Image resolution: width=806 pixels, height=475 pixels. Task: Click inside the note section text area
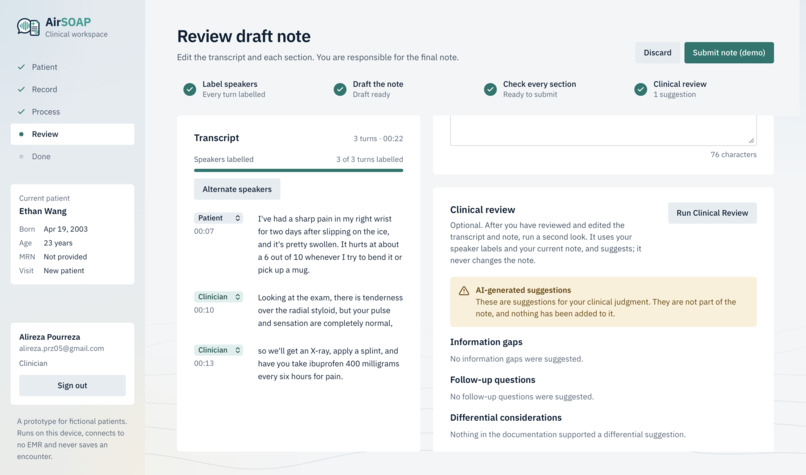[603, 130]
